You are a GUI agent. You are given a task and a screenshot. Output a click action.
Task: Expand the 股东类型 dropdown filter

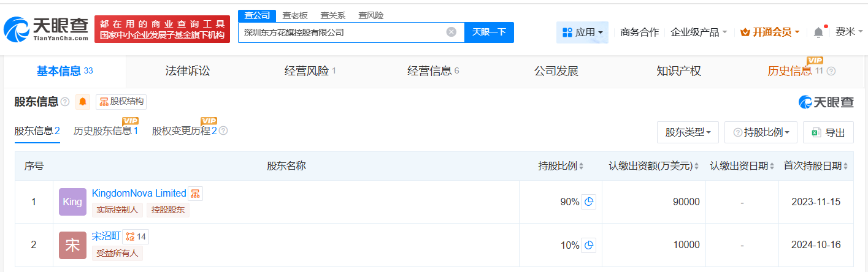click(688, 132)
